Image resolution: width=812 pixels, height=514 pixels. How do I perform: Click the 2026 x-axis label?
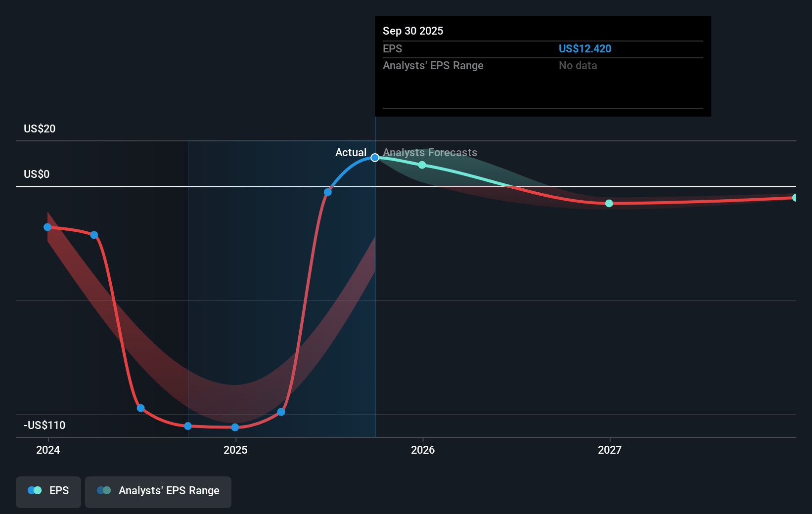(423, 450)
